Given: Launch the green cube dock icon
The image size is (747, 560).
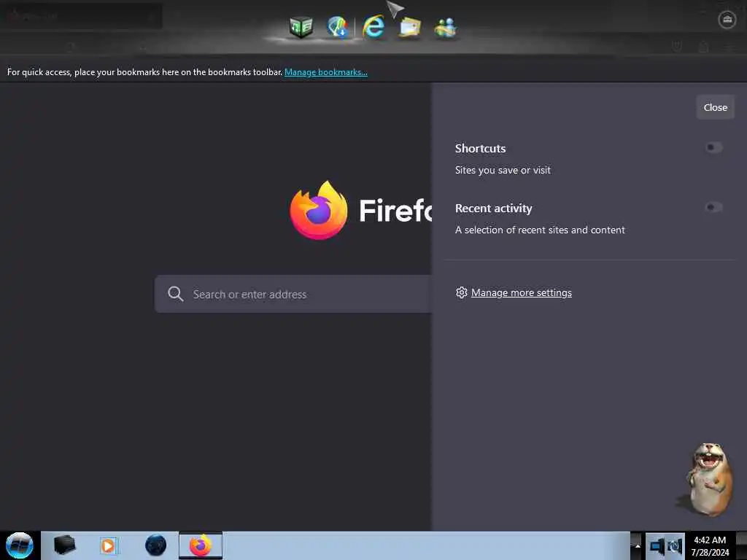Looking at the screenshot, I should tap(301, 27).
